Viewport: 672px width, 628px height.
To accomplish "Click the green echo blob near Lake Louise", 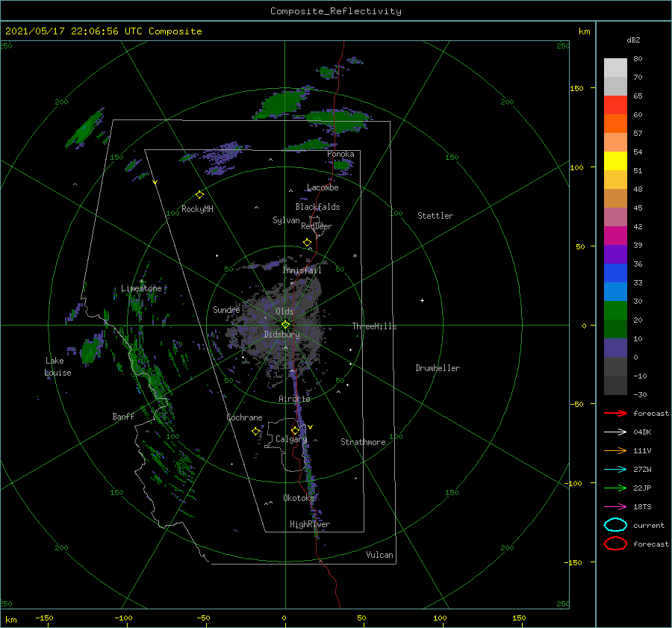I will tap(91, 349).
